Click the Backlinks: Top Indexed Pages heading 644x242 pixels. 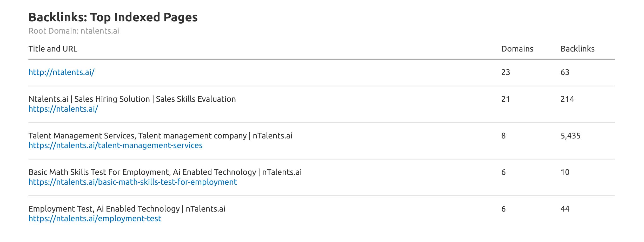113,17
